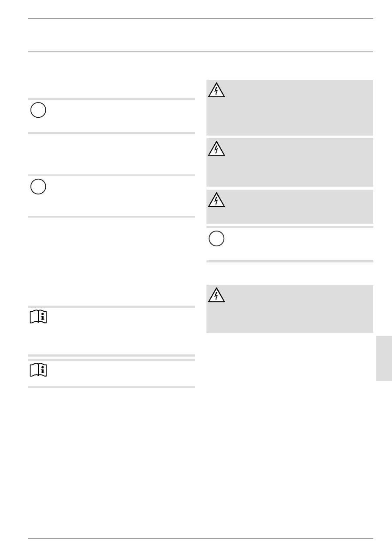Viewport: 392px width, 555px height.
Task: Click the upper circle icon in left column
Action: 38,110
